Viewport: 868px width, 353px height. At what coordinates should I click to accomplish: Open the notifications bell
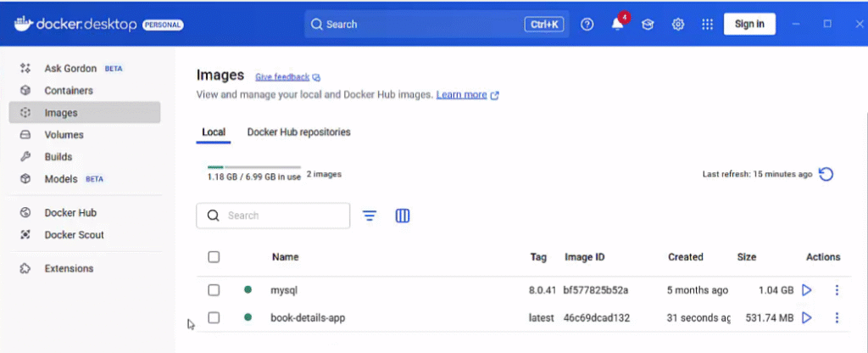(x=618, y=25)
